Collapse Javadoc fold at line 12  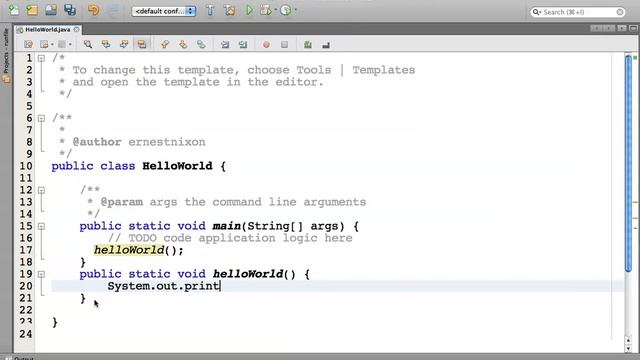[x=41, y=190]
